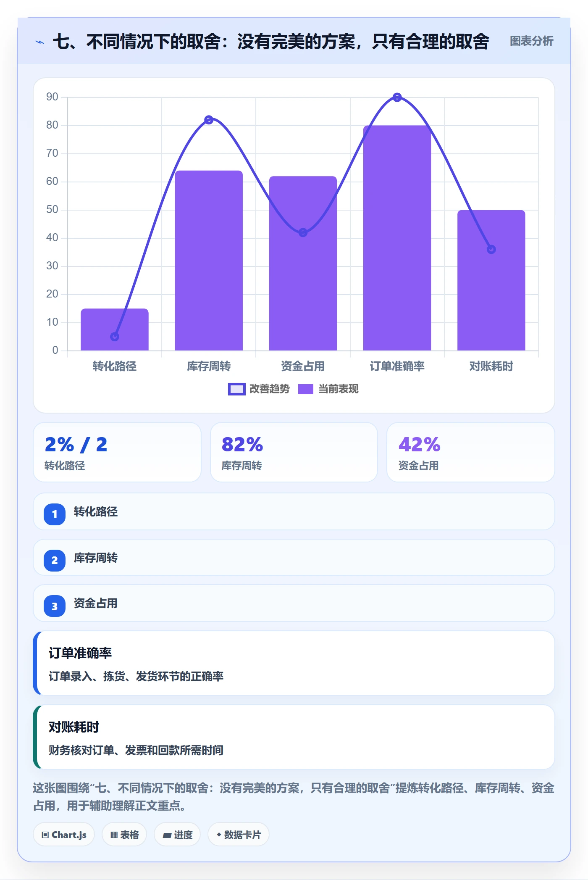Select the 订单准确率 description card
Viewport: 588px width, 880px height.
click(294, 663)
